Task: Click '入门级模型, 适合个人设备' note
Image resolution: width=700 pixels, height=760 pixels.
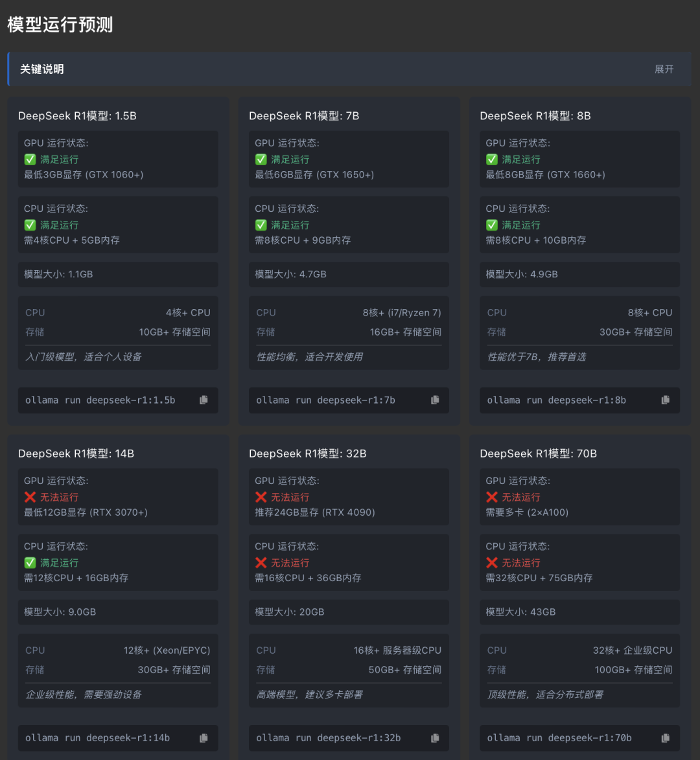Action: tap(84, 357)
